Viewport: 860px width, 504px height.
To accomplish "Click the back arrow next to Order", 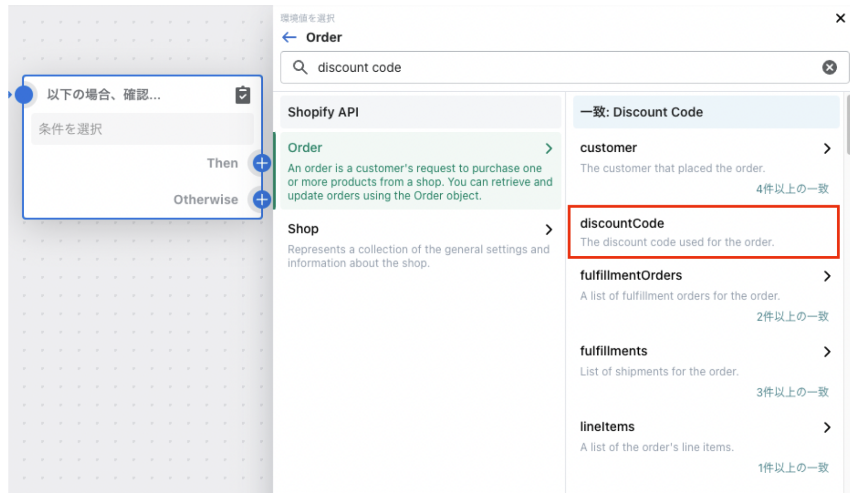I will (x=289, y=37).
